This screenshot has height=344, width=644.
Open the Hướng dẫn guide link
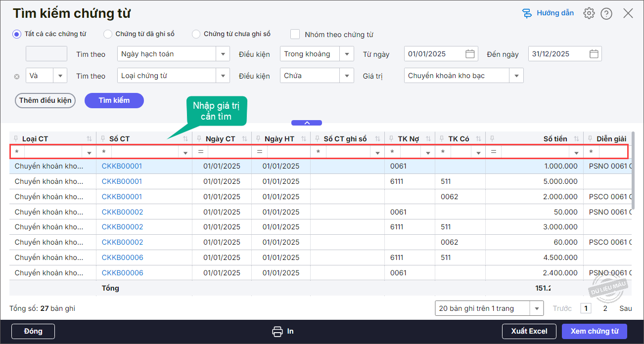549,13
